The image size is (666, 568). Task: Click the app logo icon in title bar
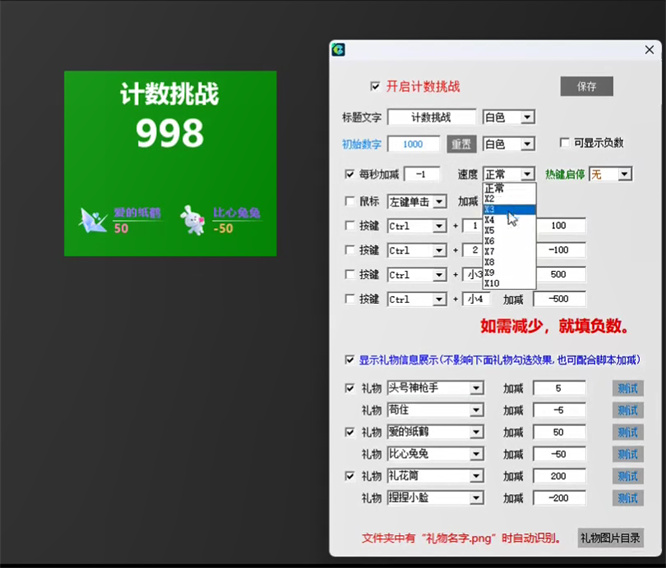click(x=339, y=49)
